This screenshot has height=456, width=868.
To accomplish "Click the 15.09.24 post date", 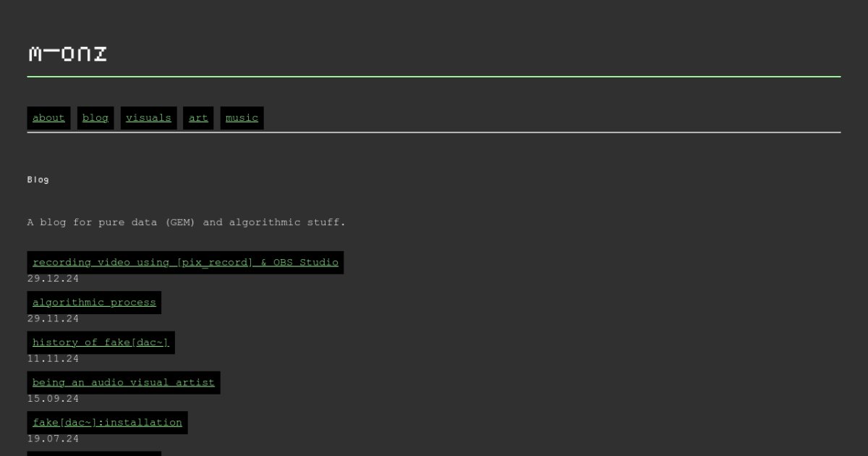I will pyautogui.click(x=53, y=399).
